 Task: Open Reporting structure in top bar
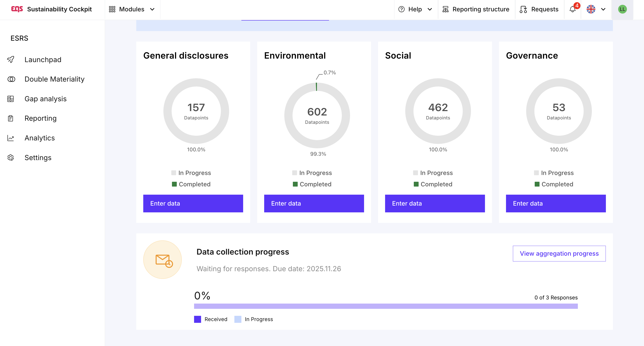click(x=476, y=9)
